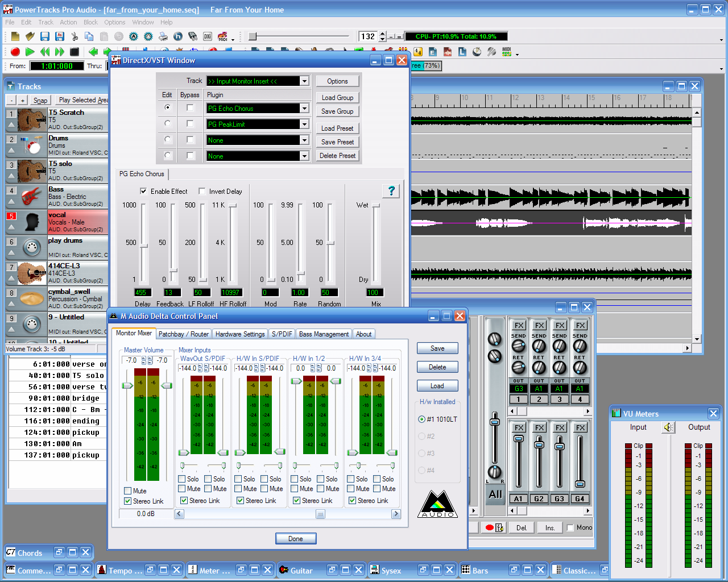The image size is (728, 582).
Task: Expand the MIDI toolbar options arrow
Action: (233, 40)
